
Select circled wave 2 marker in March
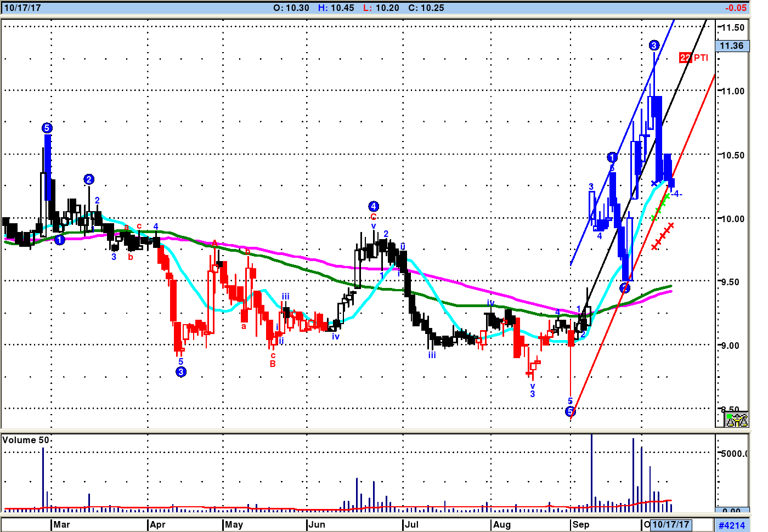[89, 179]
